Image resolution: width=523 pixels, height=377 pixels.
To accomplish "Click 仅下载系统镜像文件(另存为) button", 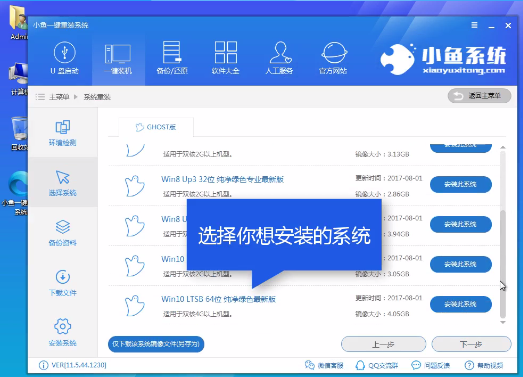I will pos(156,344).
